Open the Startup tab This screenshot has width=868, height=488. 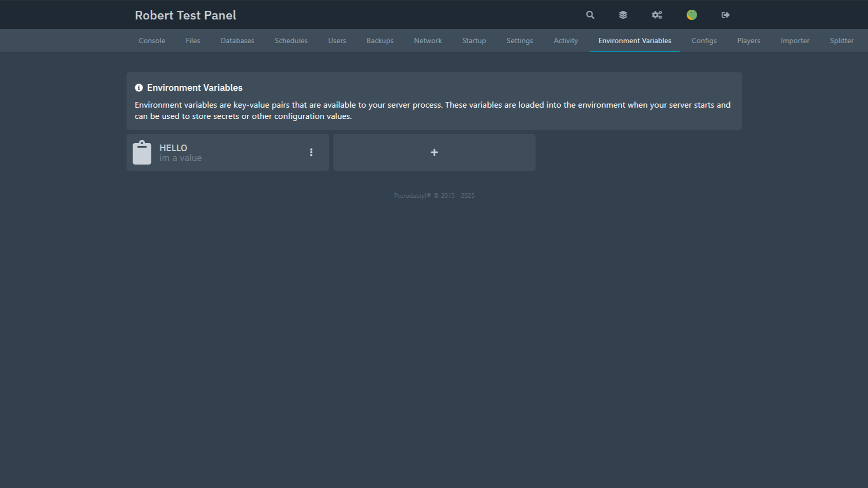(x=474, y=40)
